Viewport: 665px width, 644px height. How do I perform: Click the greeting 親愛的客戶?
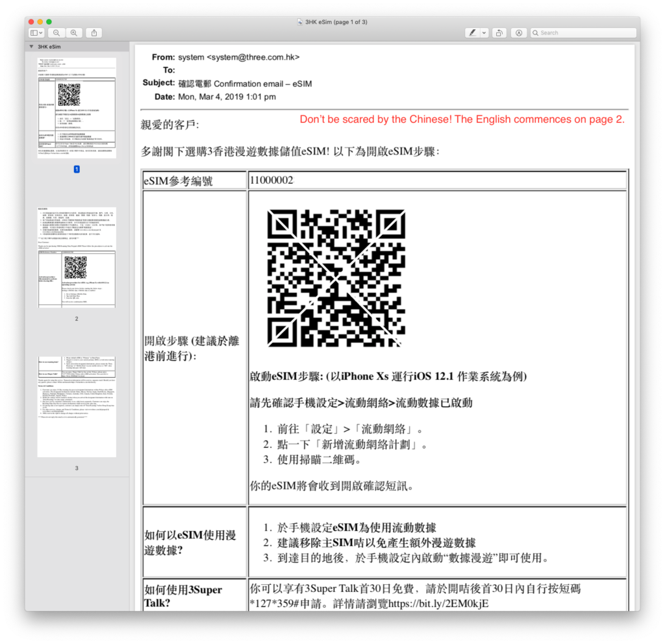169,125
